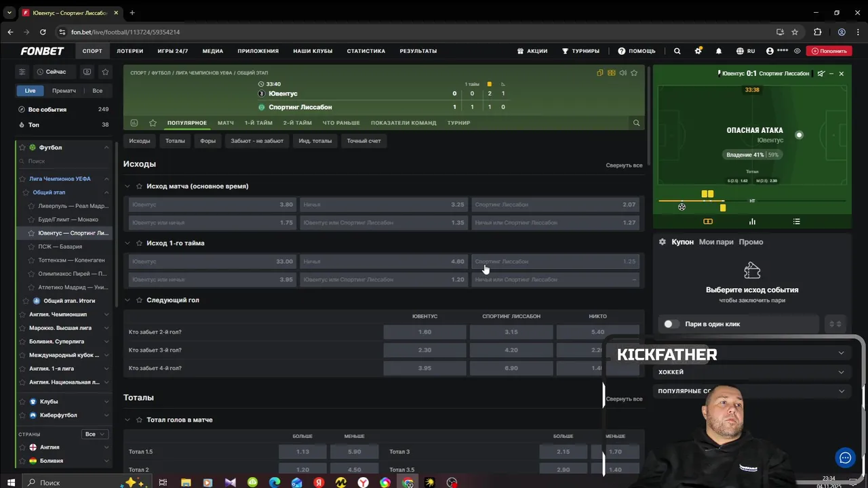Collapse Лига Чемпионов УЕФА tree node
Viewport: 868px width, 488px height.
tap(106, 179)
